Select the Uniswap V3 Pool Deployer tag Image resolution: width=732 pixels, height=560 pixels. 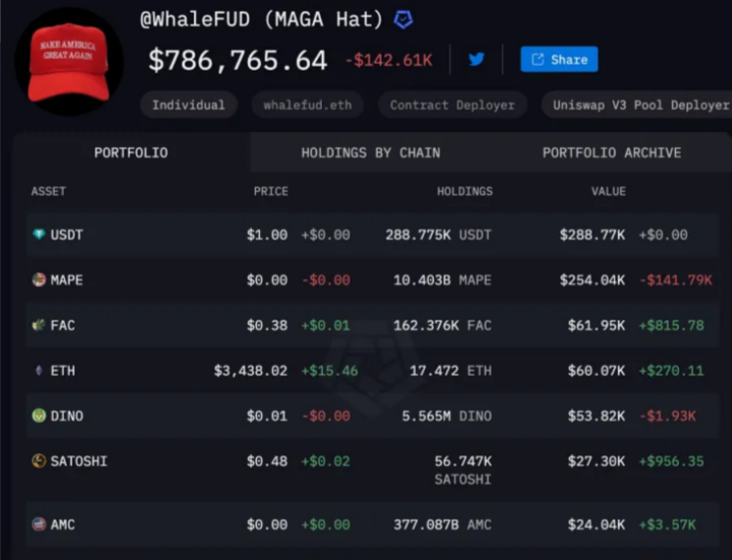(640, 105)
